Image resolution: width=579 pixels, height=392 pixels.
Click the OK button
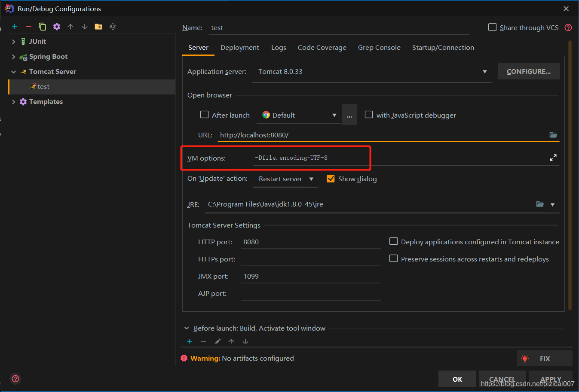point(457,379)
